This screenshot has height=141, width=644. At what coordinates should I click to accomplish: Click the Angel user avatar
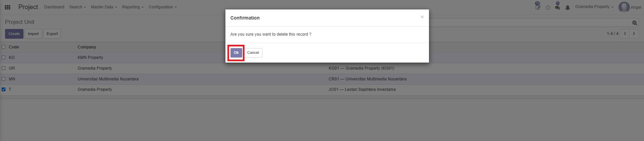tap(624, 7)
